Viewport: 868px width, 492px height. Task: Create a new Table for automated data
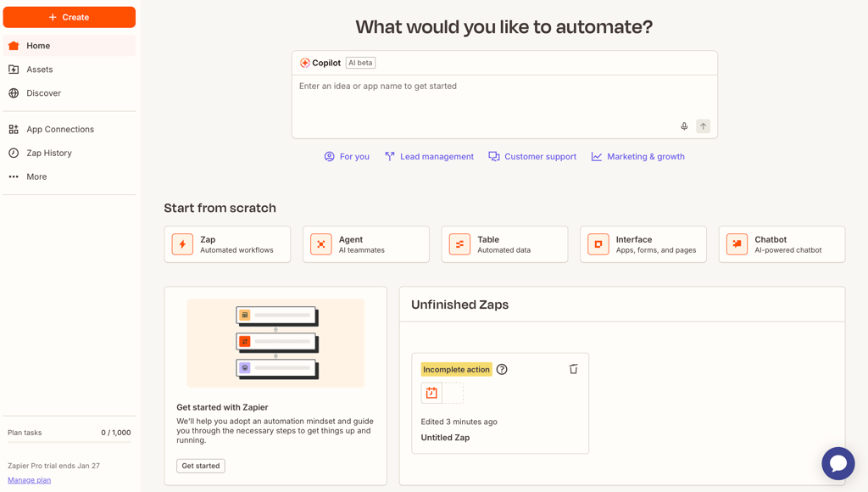coord(505,244)
